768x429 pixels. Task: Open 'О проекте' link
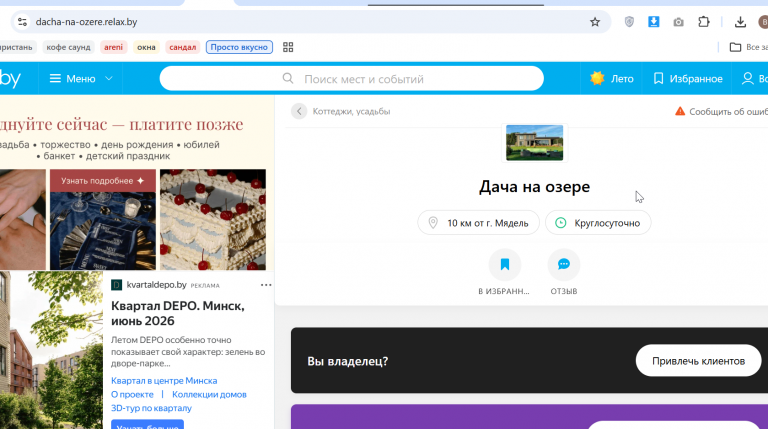tap(132, 394)
